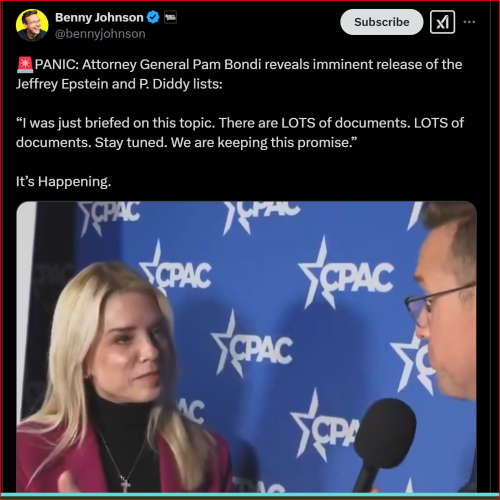Open the Grok explain-this-post icon
The width and height of the screenshot is (500, 500).
coord(442,22)
